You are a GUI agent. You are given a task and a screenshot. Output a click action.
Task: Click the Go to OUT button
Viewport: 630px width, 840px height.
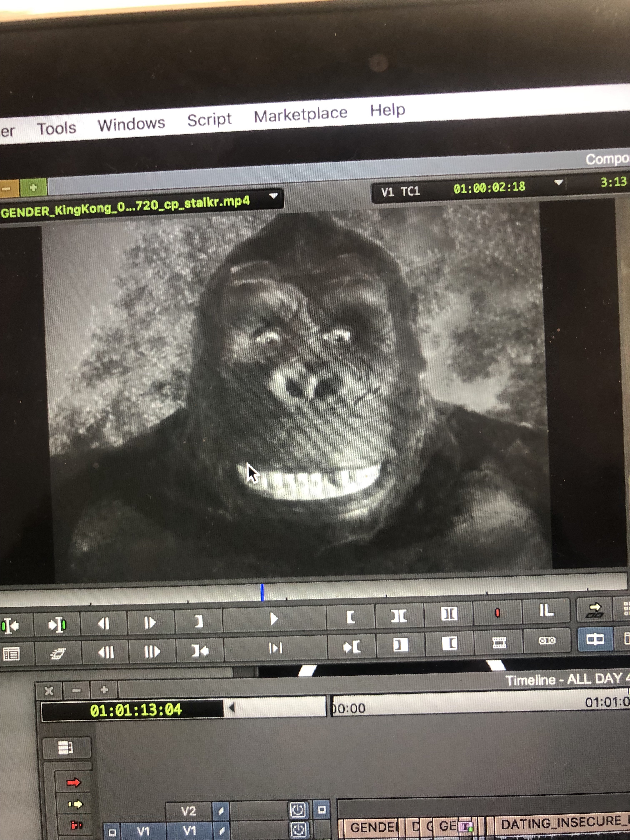coord(200,651)
